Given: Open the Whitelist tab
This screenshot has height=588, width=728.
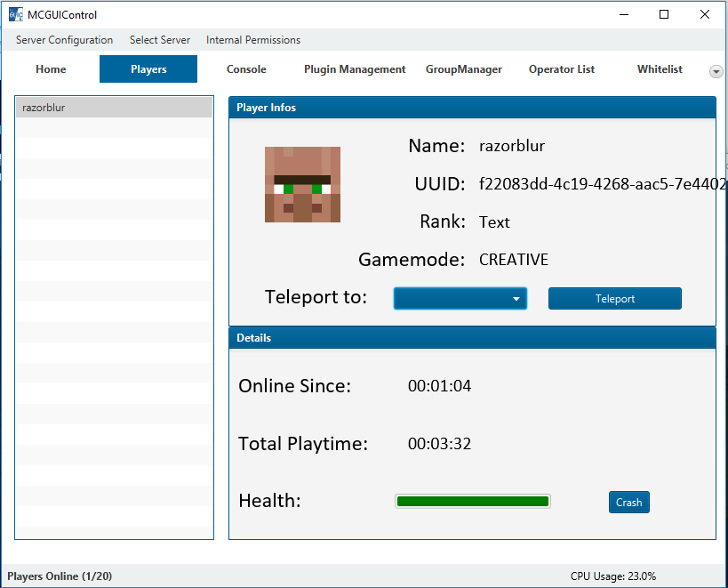Looking at the screenshot, I should (x=660, y=69).
